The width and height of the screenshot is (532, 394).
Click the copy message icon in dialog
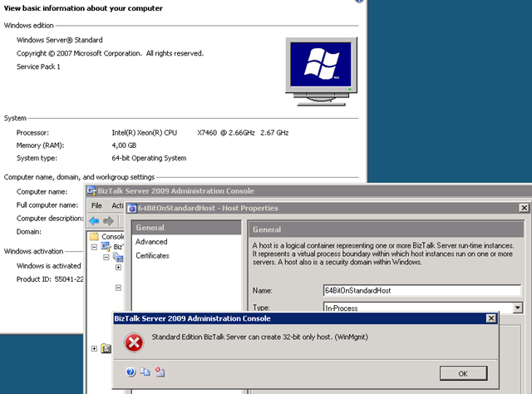pyautogui.click(x=145, y=372)
